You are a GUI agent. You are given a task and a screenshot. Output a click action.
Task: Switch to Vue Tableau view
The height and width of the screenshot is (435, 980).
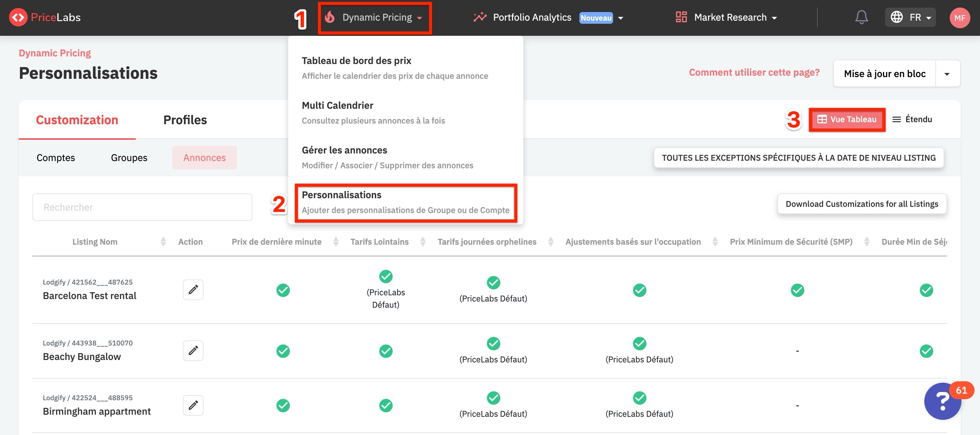pyautogui.click(x=847, y=120)
